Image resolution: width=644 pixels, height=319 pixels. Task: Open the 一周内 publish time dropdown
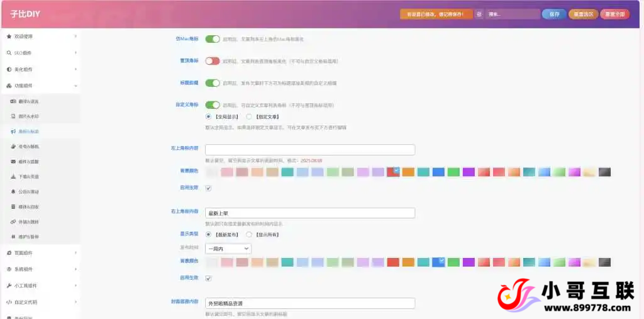tap(228, 249)
